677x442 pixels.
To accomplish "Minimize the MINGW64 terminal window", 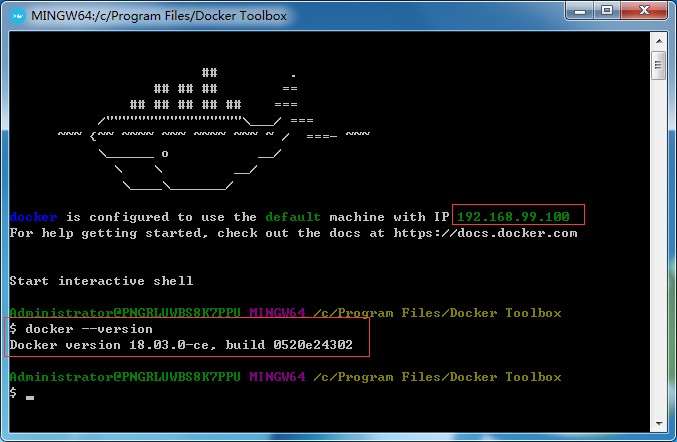I will tap(580, 10).
